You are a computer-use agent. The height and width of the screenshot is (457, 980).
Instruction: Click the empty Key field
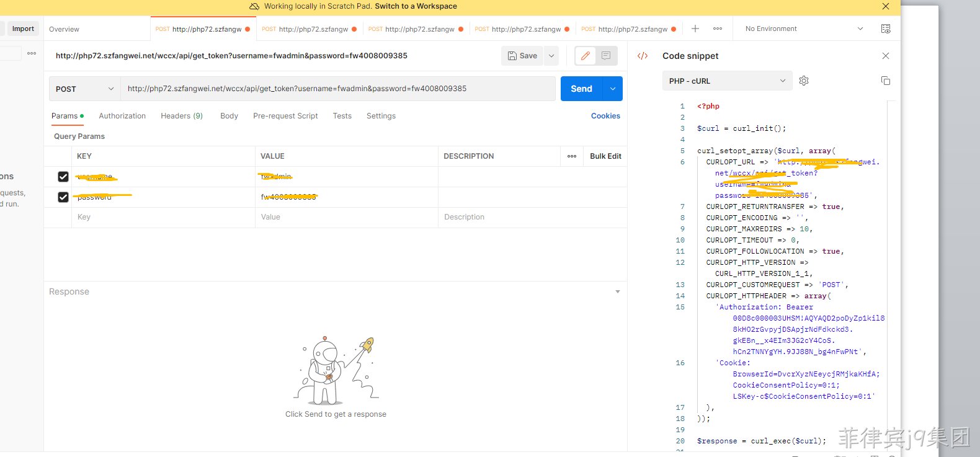coord(163,217)
